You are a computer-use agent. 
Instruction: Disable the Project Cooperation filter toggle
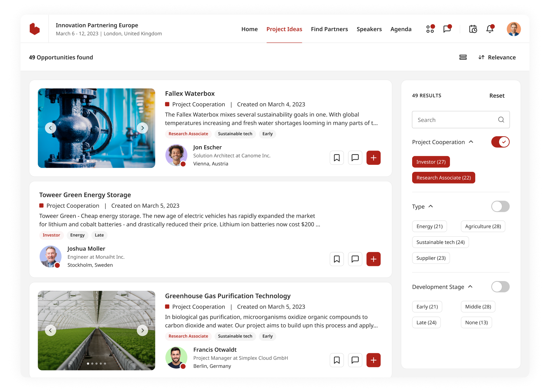(x=500, y=142)
